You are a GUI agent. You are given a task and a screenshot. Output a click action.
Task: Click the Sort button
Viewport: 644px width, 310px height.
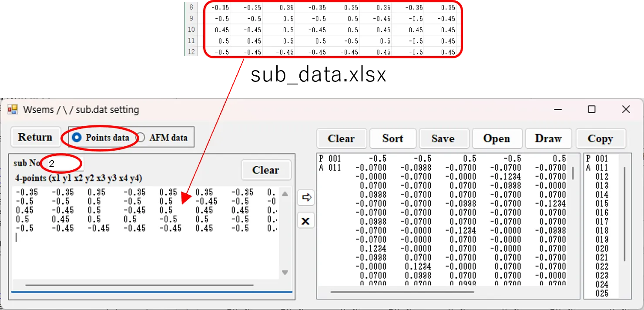[x=393, y=138]
